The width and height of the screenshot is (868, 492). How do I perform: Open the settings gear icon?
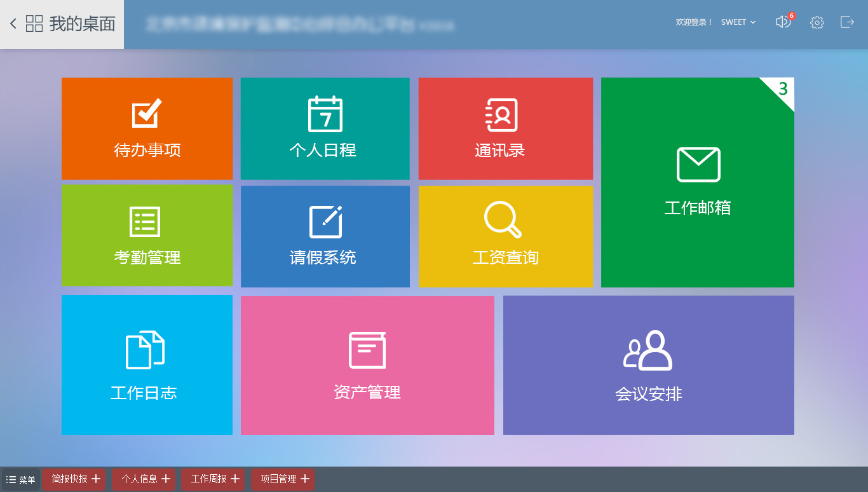tap(817, 22)
